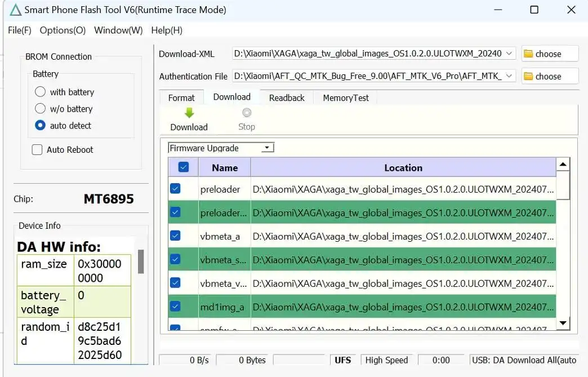Uncheck the md1img_a partition checkbox
This screenshot has width=588, height=377.
pyautogui.click(x=175, y=307)
